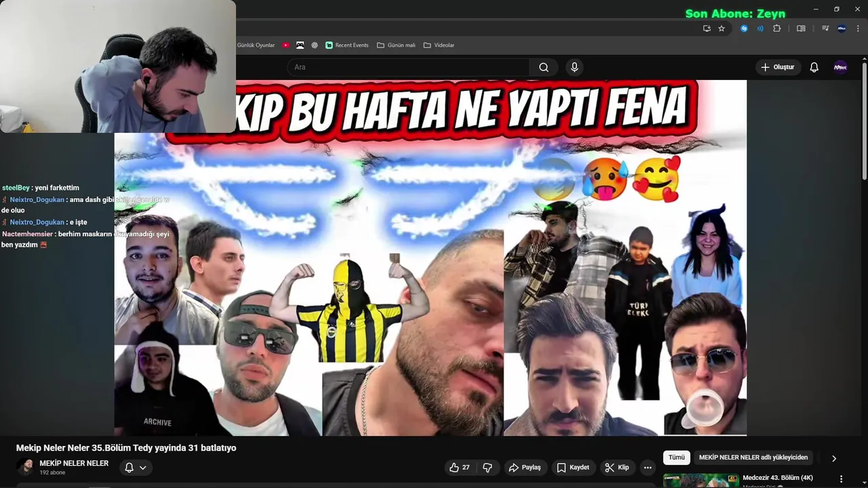Viewport: 868px width, 488px height.
Task: Show next filter chips with arrow
Action: click(834, 458)
